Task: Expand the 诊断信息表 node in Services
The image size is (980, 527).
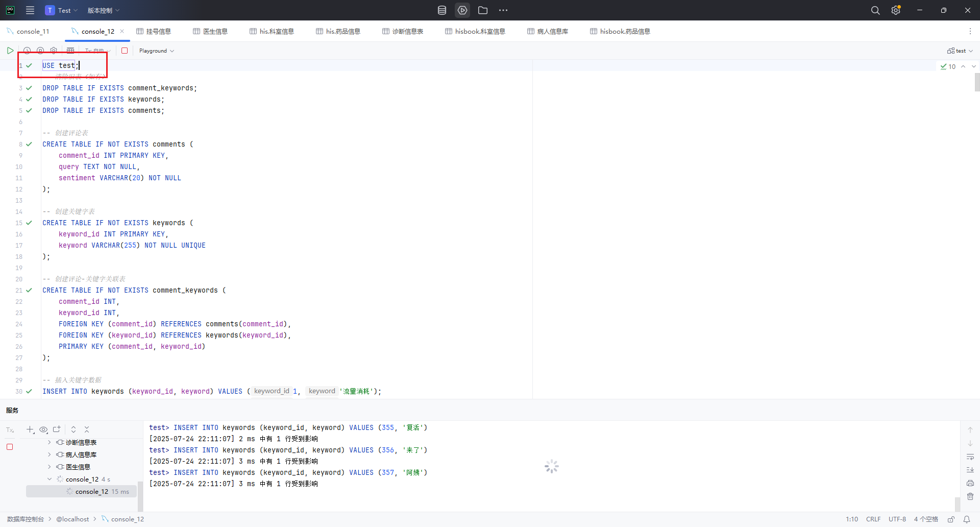Action: (x=49, y=442)
